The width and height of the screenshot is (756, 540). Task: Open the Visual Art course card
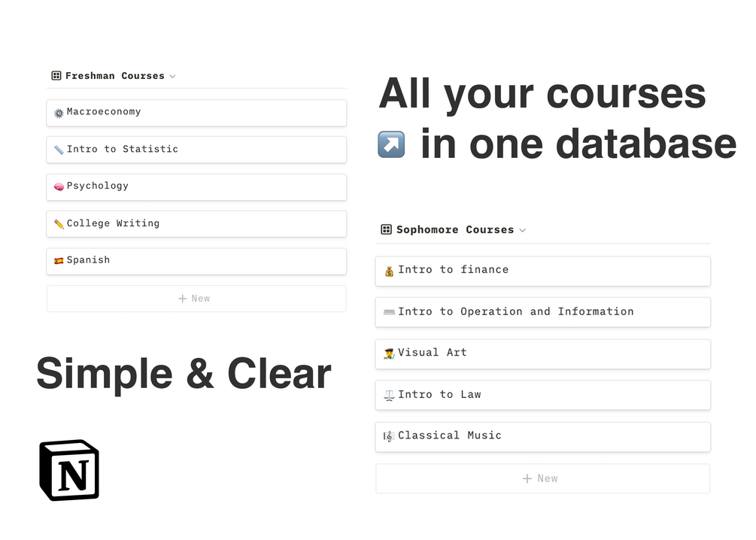tap(543, 354)
